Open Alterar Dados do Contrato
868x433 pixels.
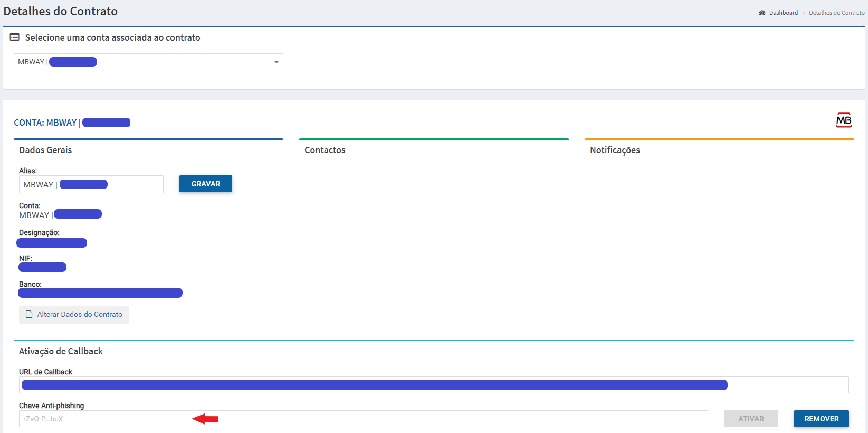pyautogui.click(x=74, y=315)
